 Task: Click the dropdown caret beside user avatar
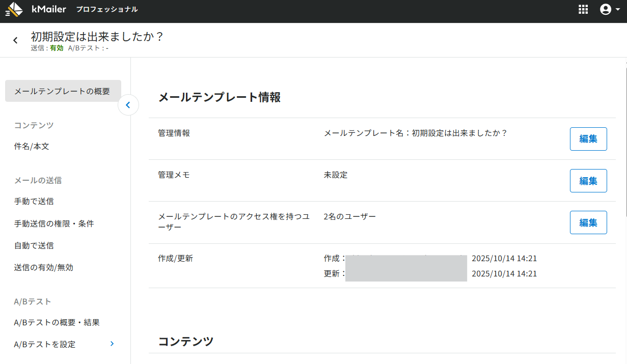pyautogui.click(x=617, y=10)
